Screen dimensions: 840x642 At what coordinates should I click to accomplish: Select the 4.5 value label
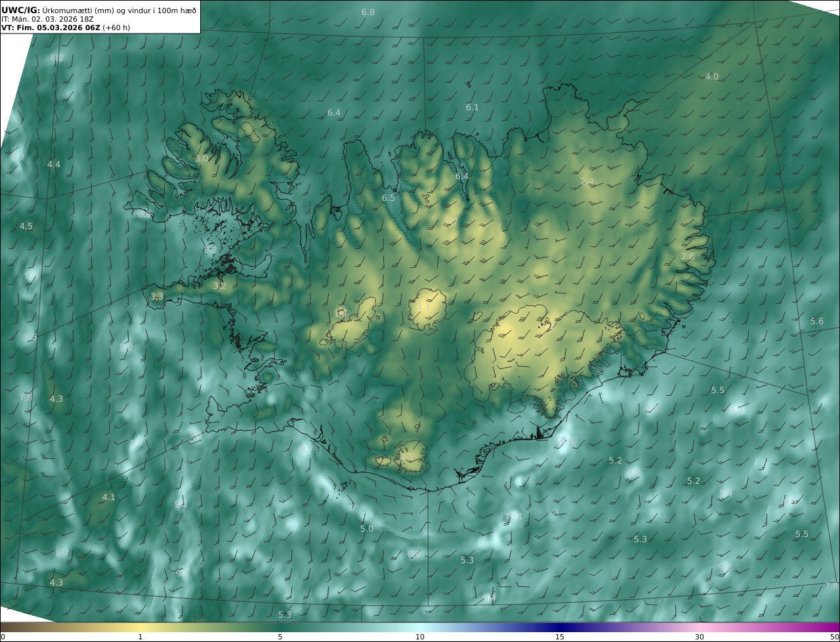coord(26,226)
